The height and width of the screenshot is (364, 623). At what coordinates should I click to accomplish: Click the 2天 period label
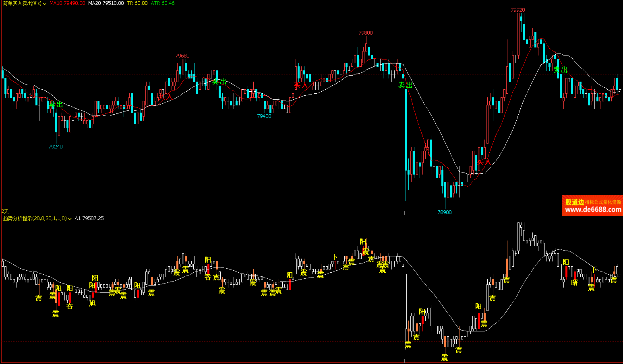click(5, 211)
